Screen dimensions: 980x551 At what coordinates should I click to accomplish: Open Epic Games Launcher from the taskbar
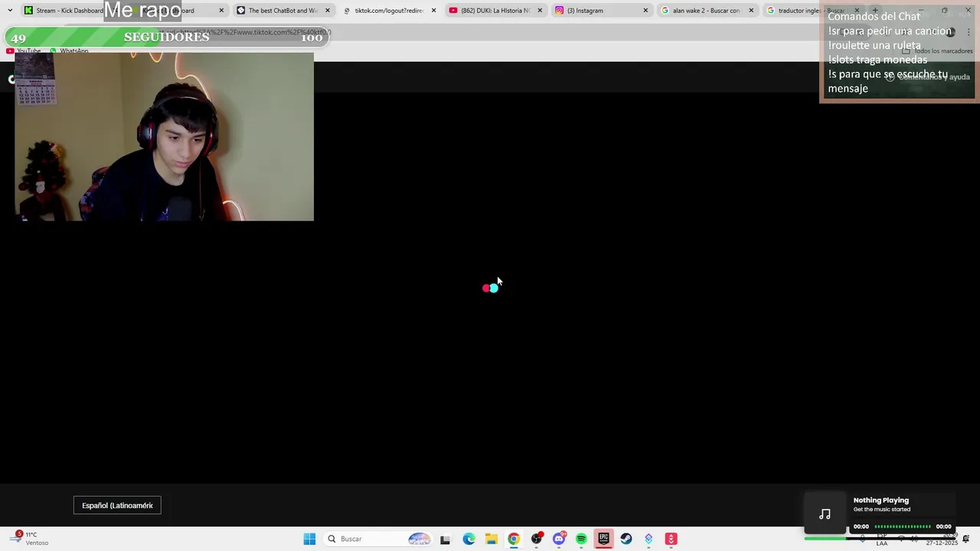click(x=603, y=539)
